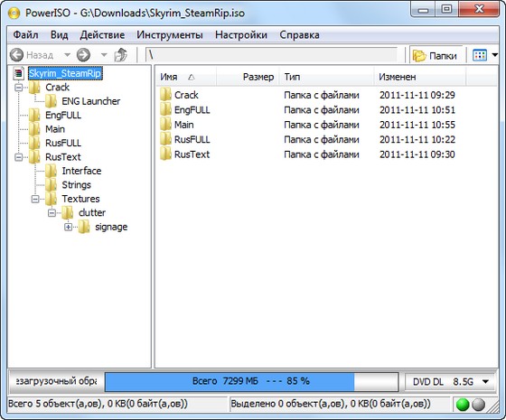Select Crack folder in the tree

tap(58, 88)
